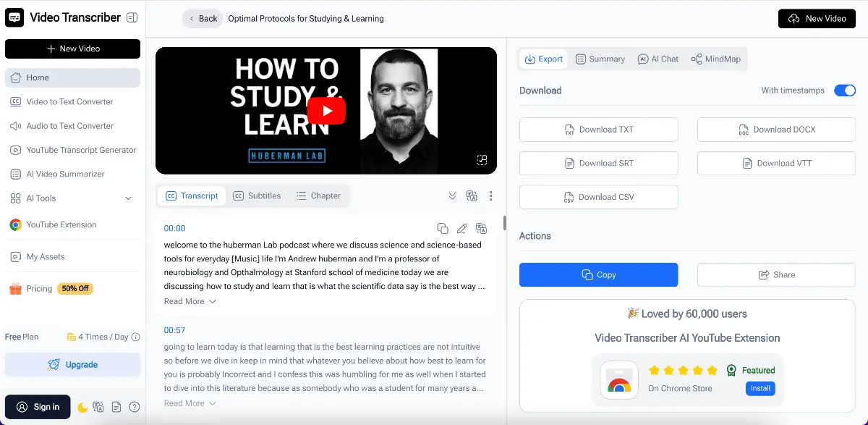Click the fullscreen icon on the video thumbnail

pyautogui.click(x=482, y=160)
